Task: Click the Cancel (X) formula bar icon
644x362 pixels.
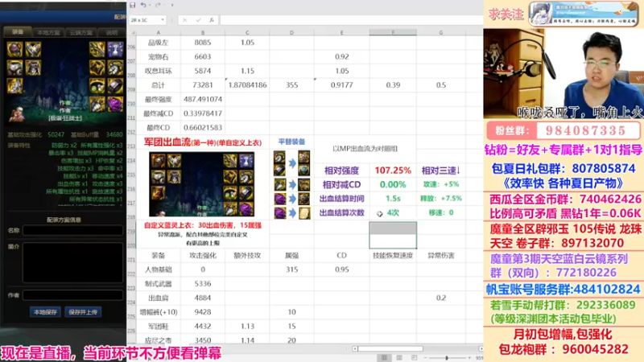Action: pyautogui.click(x=185, y=19)
